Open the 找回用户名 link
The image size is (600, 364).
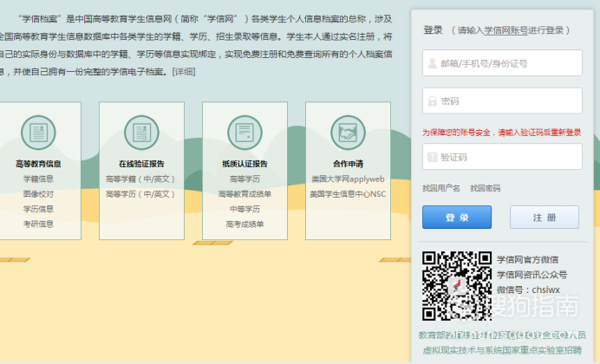click(x=441, y=188)
